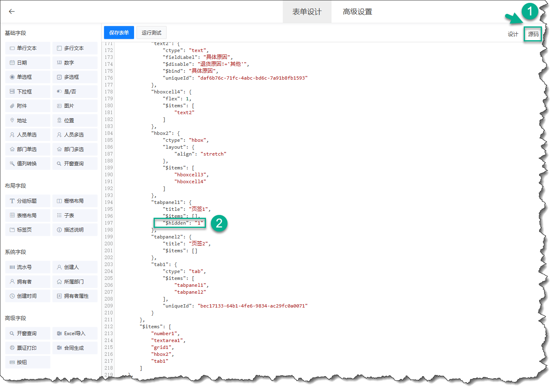Select the 人员单选 person field icon
This screenshot has width=557, height=392.
click(x=12, y=135)
